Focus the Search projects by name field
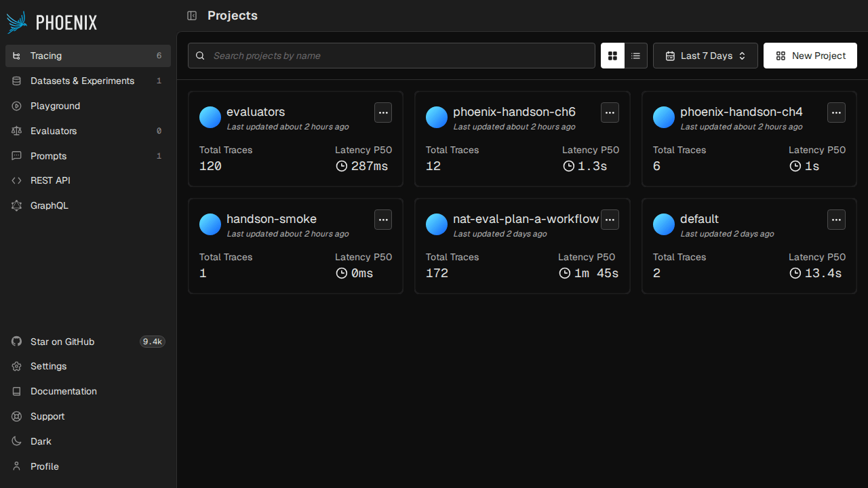The width and height of the screenshot is (868, 488). click(x=391, y=56)
